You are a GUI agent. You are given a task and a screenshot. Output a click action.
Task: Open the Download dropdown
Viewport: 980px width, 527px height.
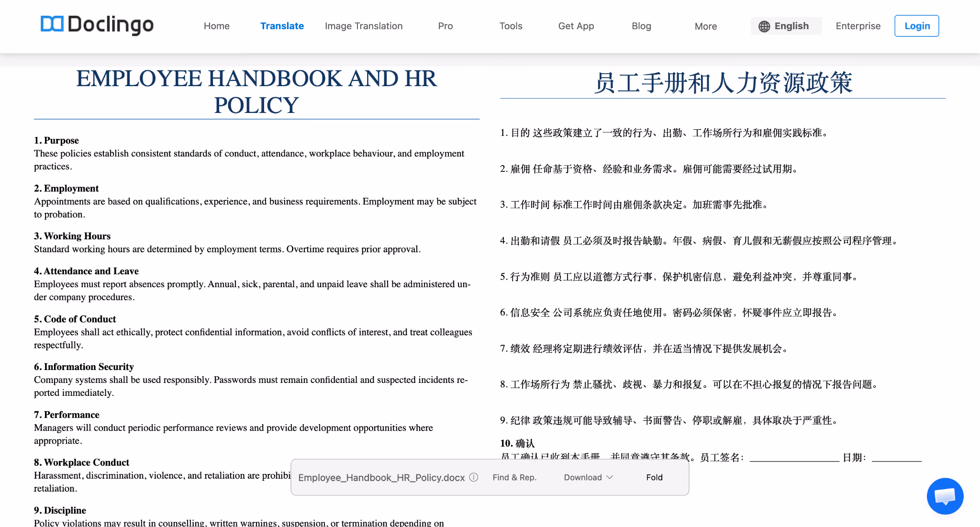pyautogui.click(x=588, y=477)
